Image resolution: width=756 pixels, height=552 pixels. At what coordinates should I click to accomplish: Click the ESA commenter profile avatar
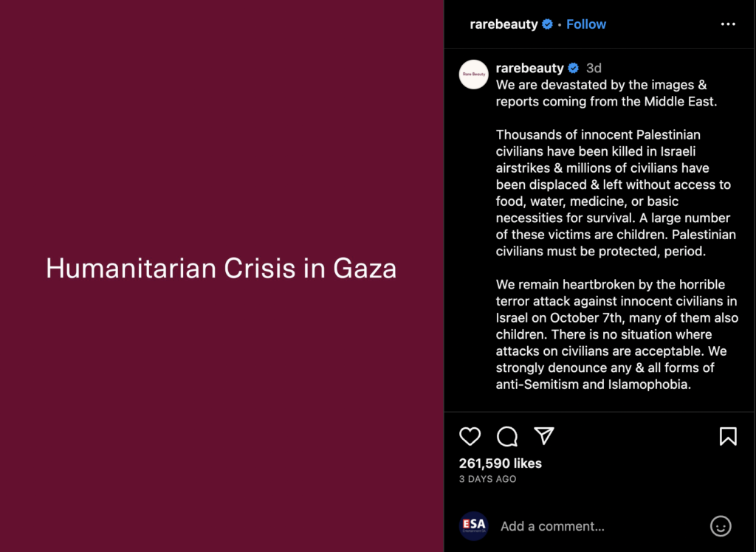coord(473,526)
